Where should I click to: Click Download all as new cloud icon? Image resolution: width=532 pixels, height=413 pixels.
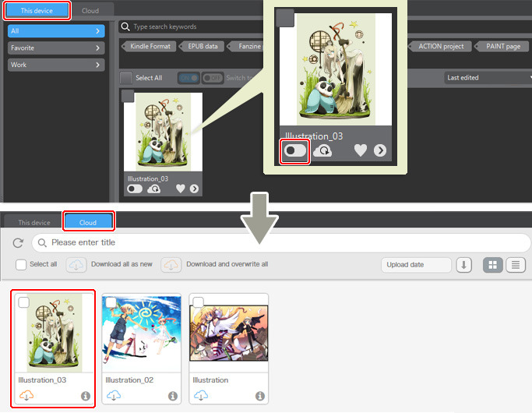[x=76, y=265]
